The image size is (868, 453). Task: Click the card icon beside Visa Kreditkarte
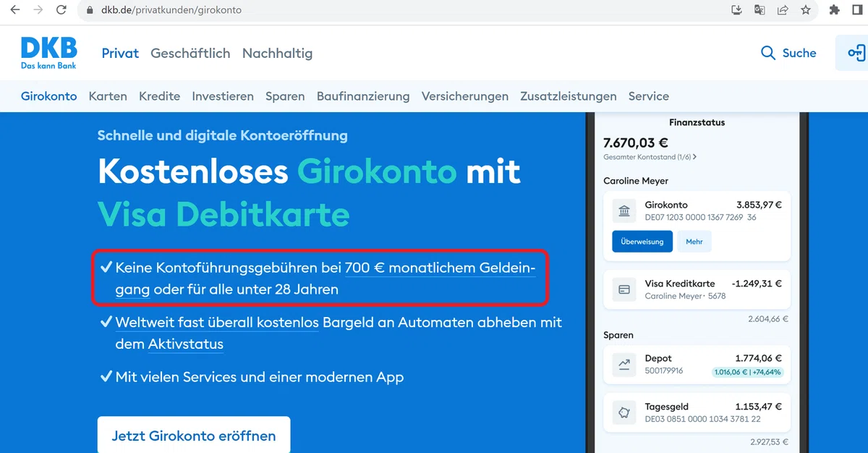tap(624, 289)
